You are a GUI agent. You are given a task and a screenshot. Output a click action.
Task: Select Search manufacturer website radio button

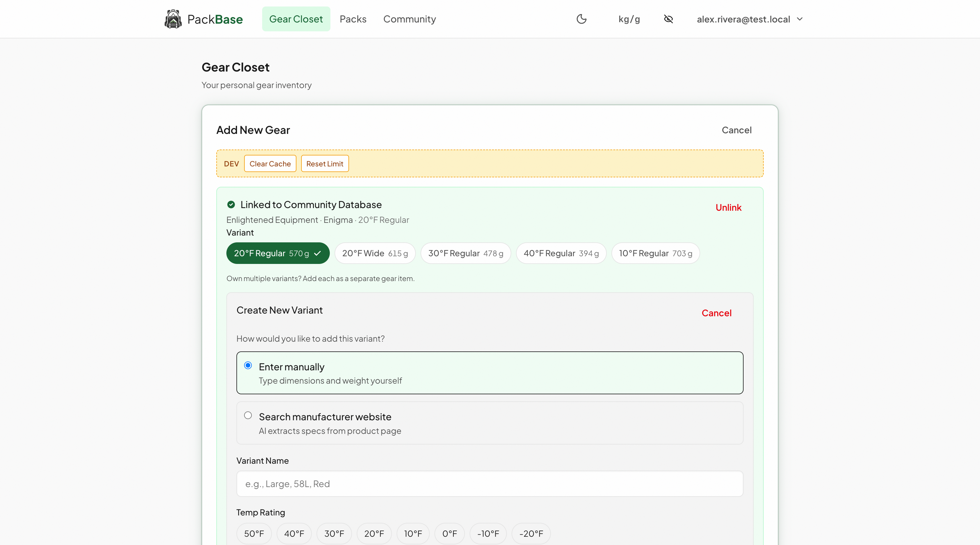click(248, 415)
